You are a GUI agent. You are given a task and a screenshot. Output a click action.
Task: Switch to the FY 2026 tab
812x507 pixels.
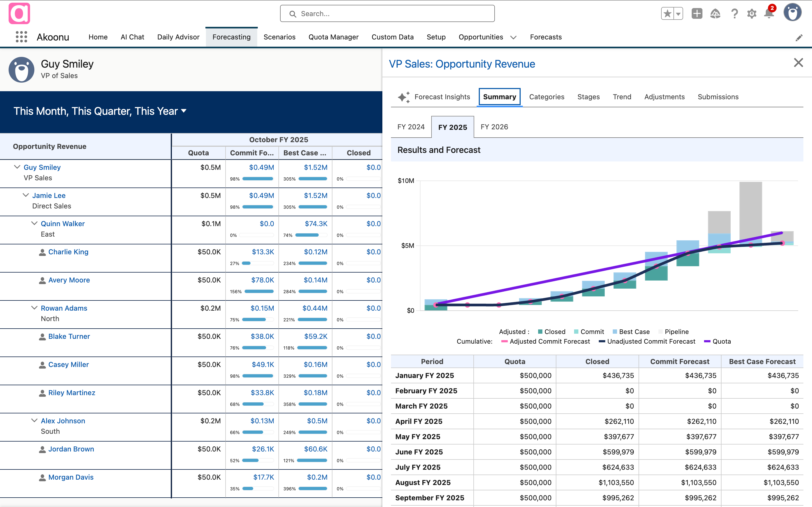tap(494, 127)
